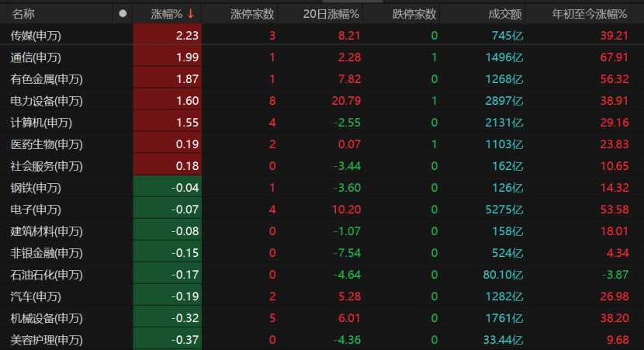Screen dimensions: 644x350
Task: Click the 年初至今涨幅% column header
Action: [590, 14]
